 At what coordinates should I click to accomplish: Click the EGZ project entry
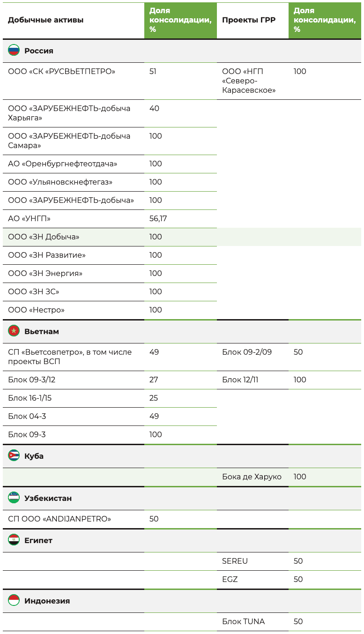230,580
